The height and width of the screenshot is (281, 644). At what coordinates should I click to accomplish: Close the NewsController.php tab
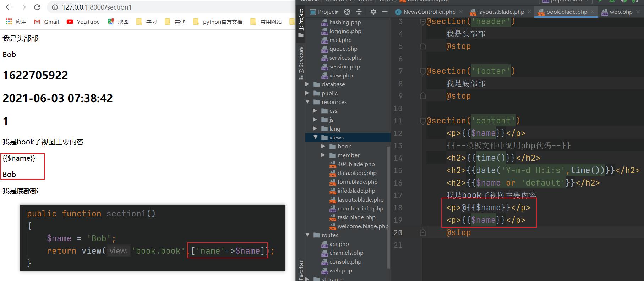[460, 12]
